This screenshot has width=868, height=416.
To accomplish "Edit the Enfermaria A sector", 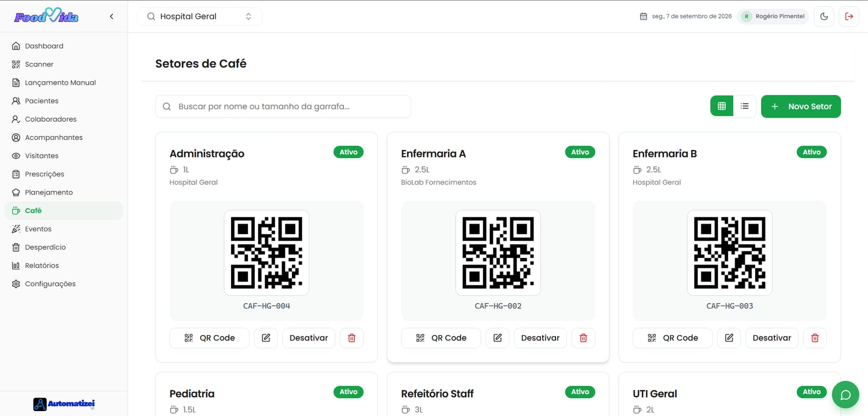I will click(x=497, y=338).
